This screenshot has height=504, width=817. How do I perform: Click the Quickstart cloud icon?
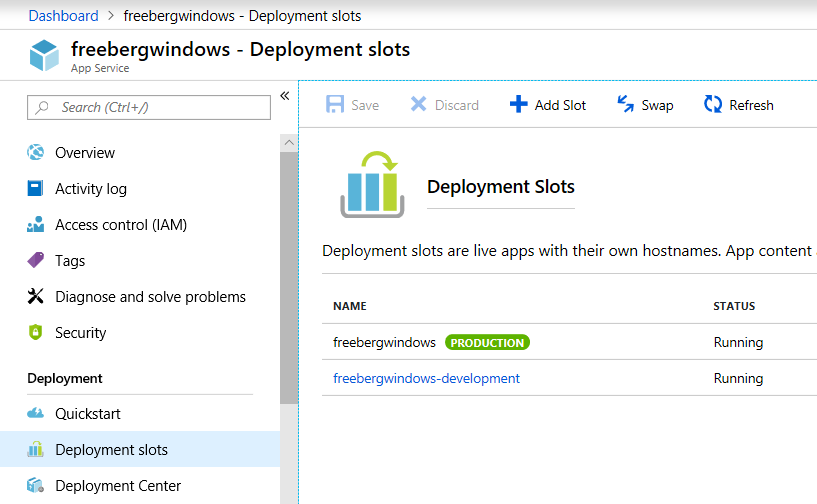[x=35, y=413]
